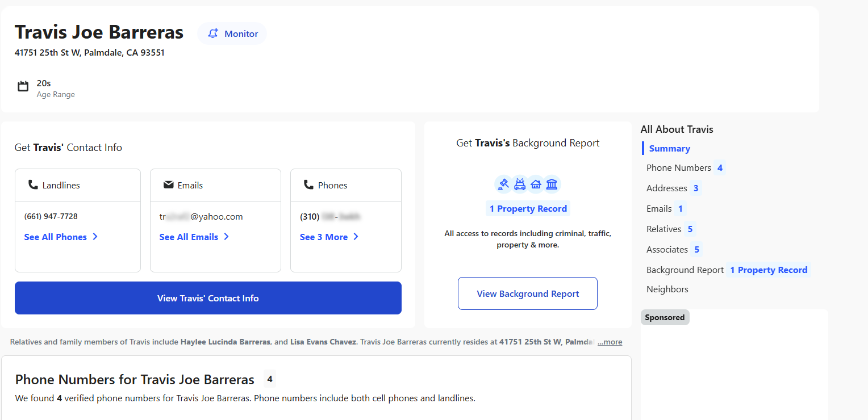Click the phone icon next to Landlines
The width and height of the screenshot is (868, 420).
[x=33, y=185]
